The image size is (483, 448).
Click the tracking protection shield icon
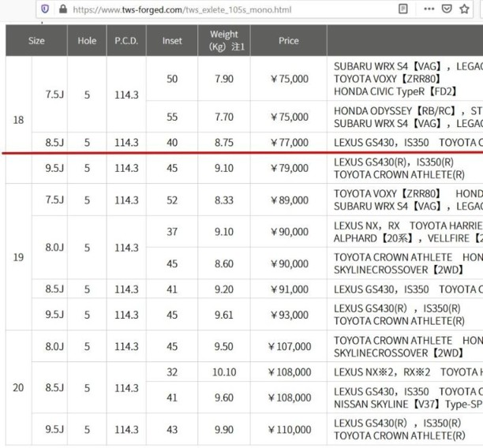(45, 9)
